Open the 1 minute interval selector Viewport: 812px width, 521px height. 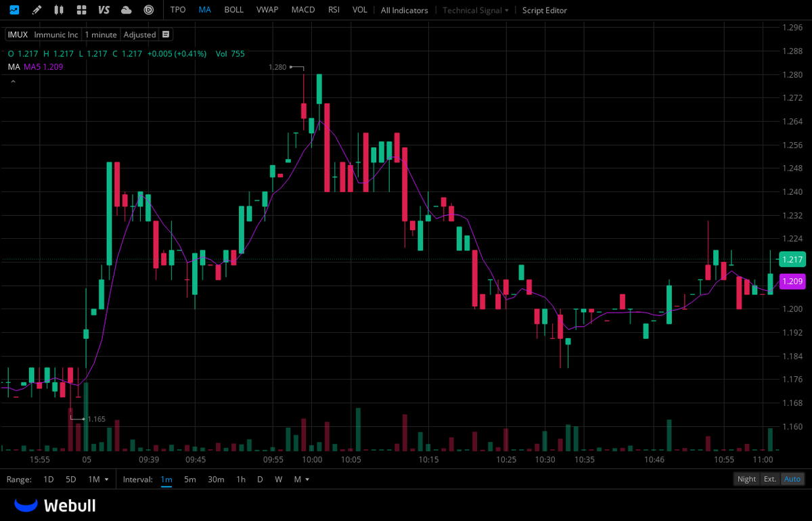point(101,34)
